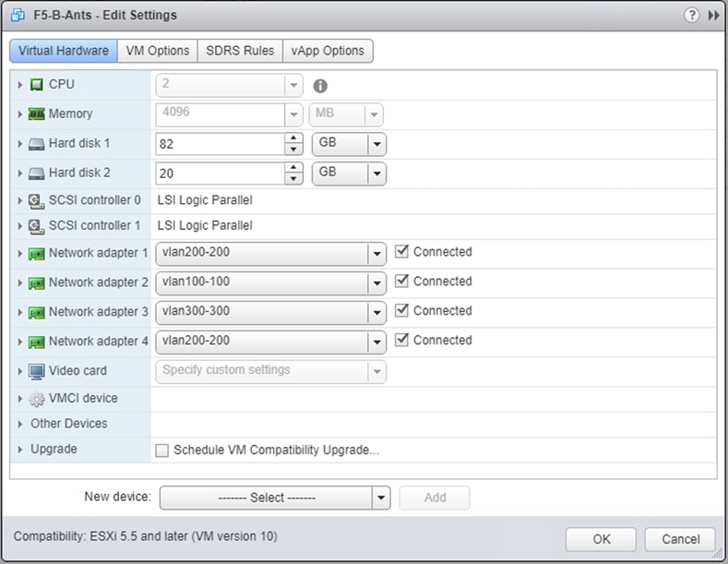Screen dimensions: 728x564
Task: Switch to the Virtual Hardware tab
Action: pos(64,51)
